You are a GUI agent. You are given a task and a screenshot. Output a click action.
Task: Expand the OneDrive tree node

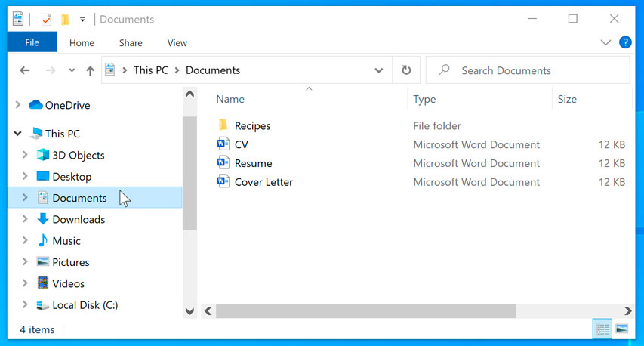click(17, 105)
